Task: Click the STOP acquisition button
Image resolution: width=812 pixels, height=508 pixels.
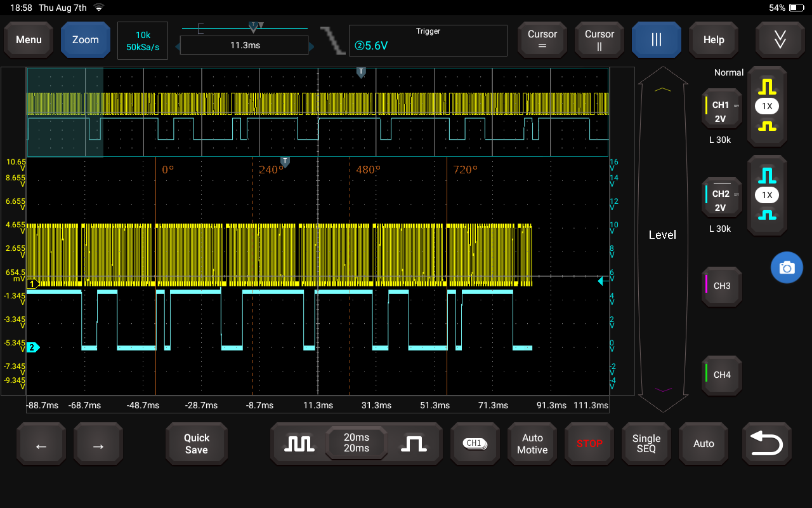Action: 589,443
